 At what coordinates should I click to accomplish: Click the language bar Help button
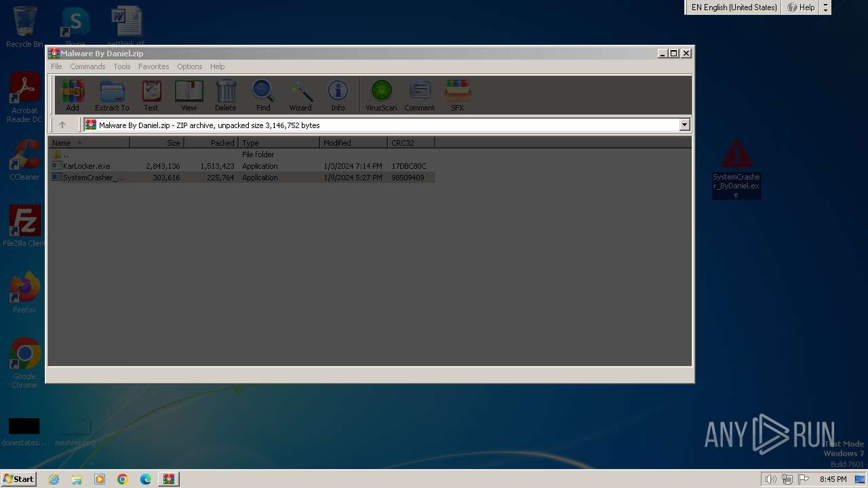pyautogui.click(x=801, y=7)
